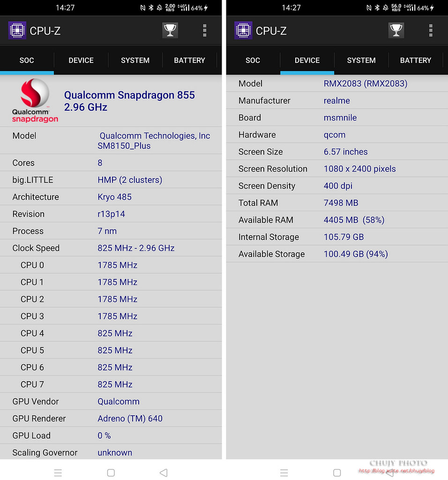Tap the "Adreno (TM) 640" renderer value

pos(130,419)
